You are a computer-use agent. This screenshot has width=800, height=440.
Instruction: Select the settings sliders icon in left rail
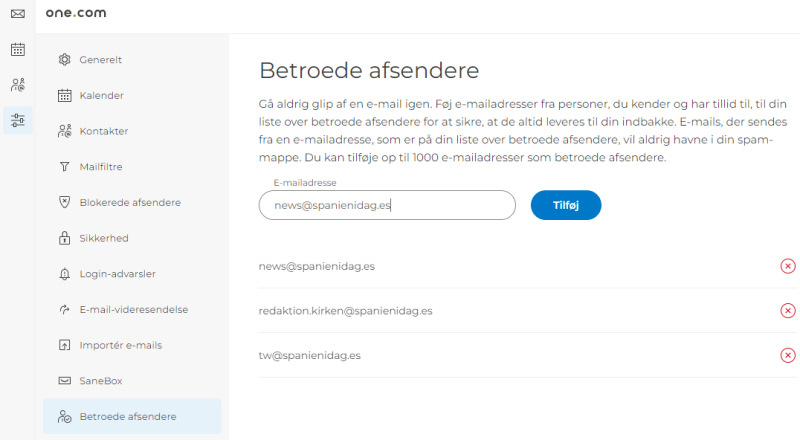17,121
